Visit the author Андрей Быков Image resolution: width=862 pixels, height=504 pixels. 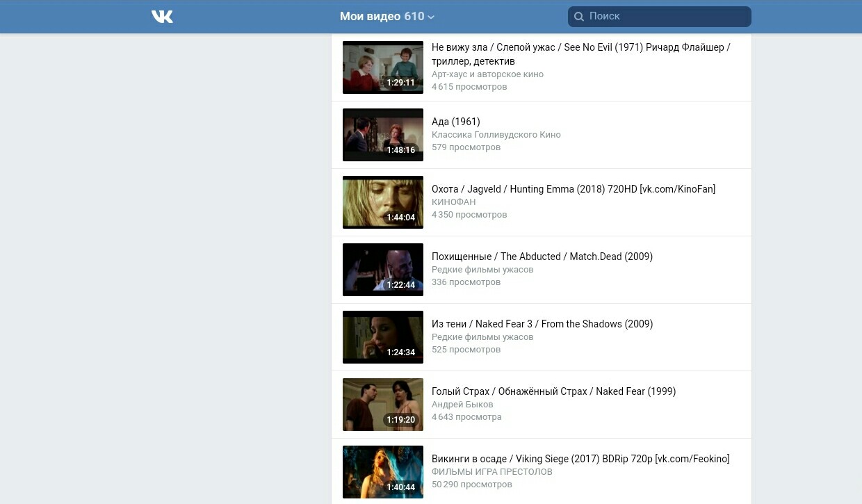(x=462, y=405)
